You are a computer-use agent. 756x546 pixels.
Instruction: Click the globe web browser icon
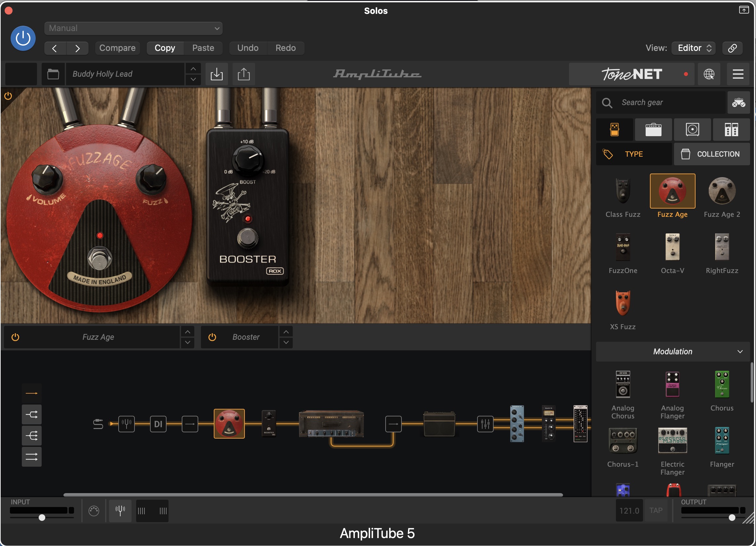tap(709, 74)
